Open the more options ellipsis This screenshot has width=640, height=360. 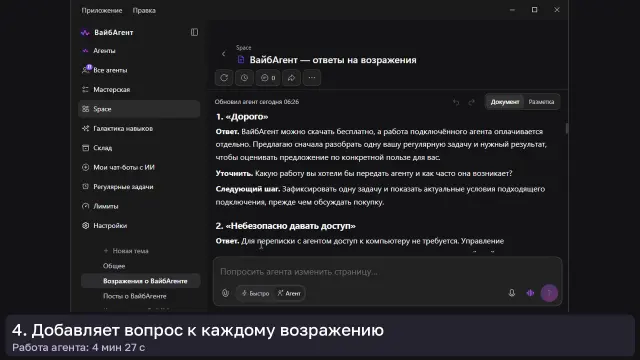(x=312, y=78)
